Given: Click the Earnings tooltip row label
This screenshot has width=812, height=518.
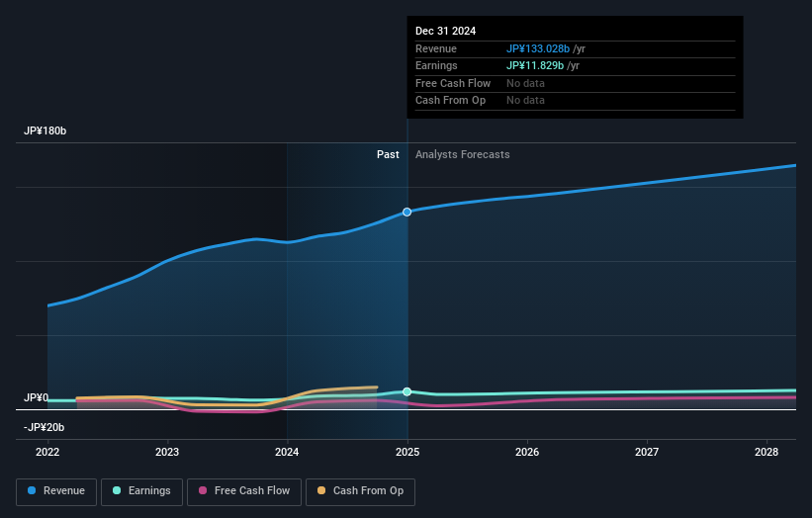Looking at the screenshot, I should pos(436,65).
